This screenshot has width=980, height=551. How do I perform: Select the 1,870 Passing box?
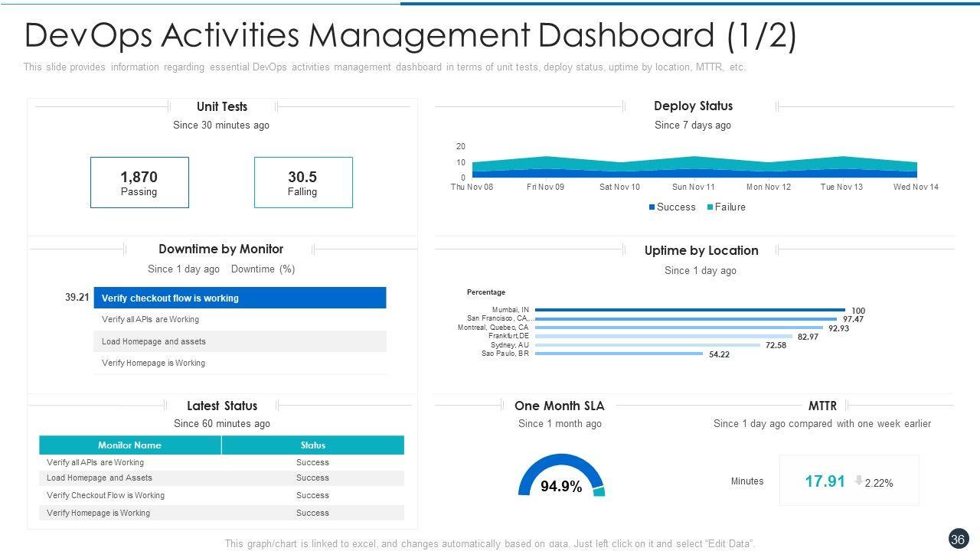coord(139,182)
